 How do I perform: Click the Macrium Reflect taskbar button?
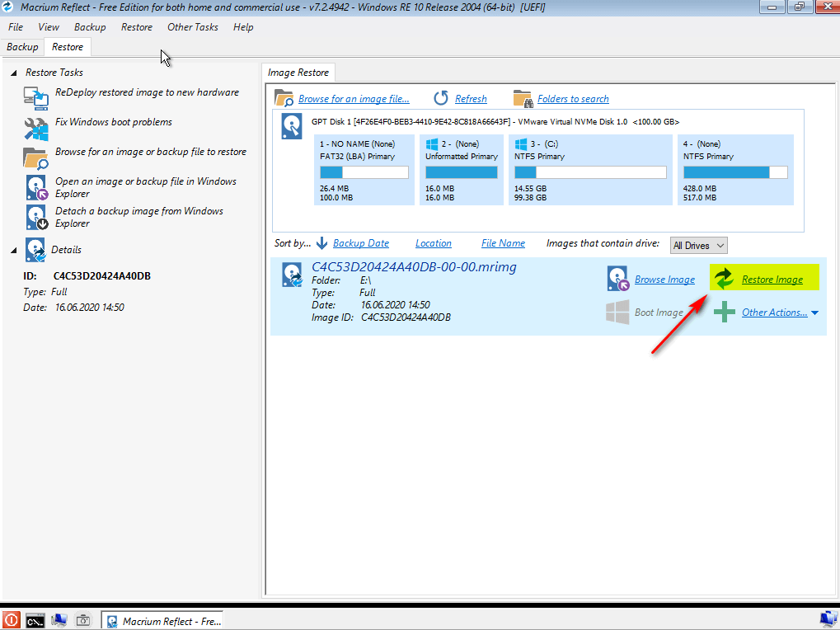[162, 621]
